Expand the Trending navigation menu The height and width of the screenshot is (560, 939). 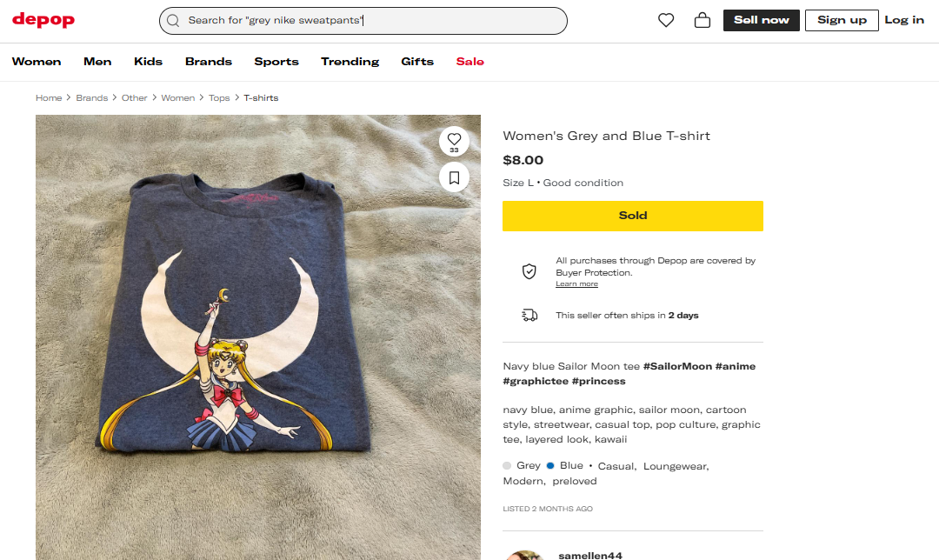[350, 62]
